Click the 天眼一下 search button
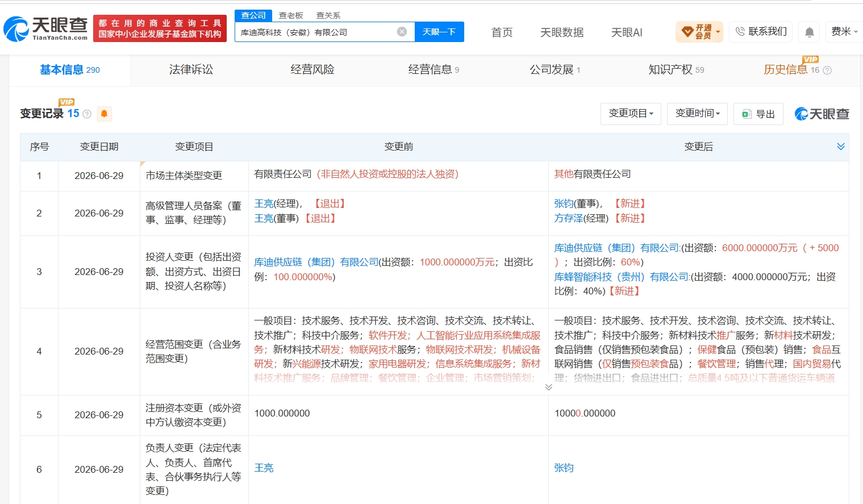Screen dimensions: 863x504 click(x=439, y=32)
